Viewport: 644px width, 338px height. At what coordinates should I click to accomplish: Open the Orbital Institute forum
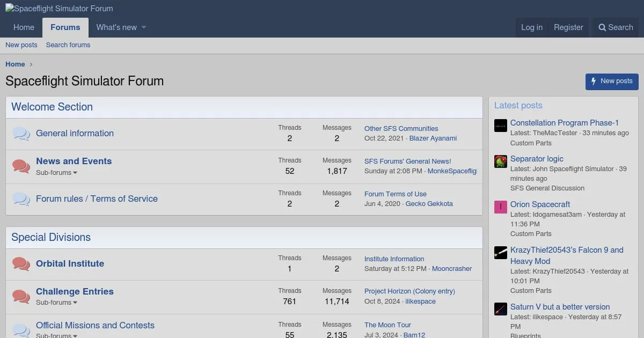[x=70, y=264]
